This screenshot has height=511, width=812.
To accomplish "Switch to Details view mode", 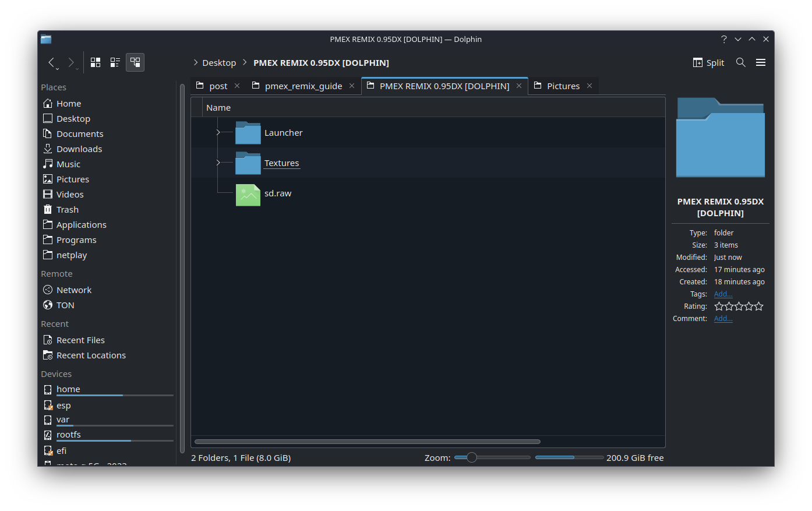I will click(x=135, y=62).
